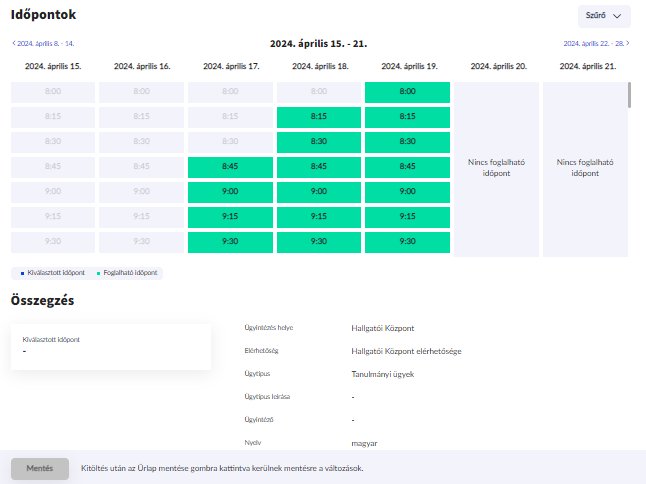Go to previous week április 8. - 14.
The width and height of the screenshot is (646, 484).
[43, 44]
